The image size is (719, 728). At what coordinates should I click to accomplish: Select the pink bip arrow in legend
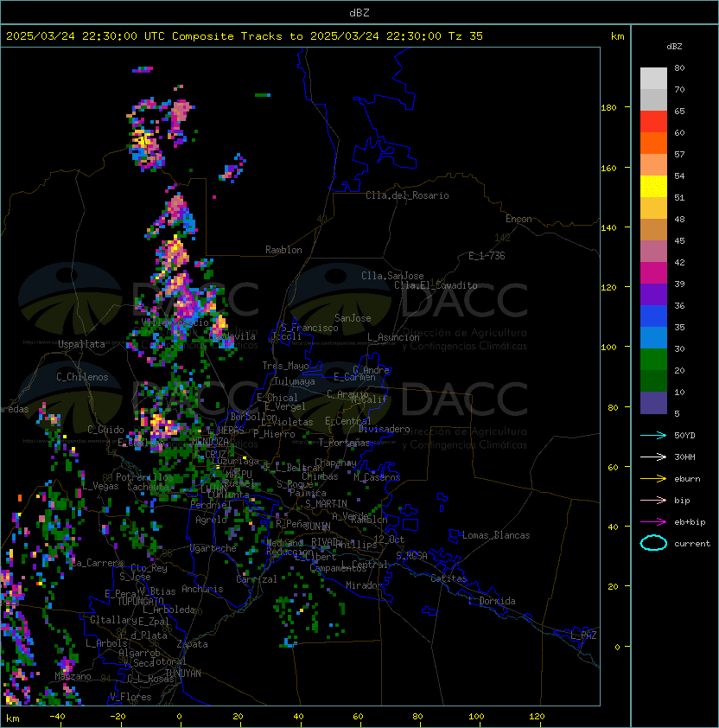click(x=653, y=500)
